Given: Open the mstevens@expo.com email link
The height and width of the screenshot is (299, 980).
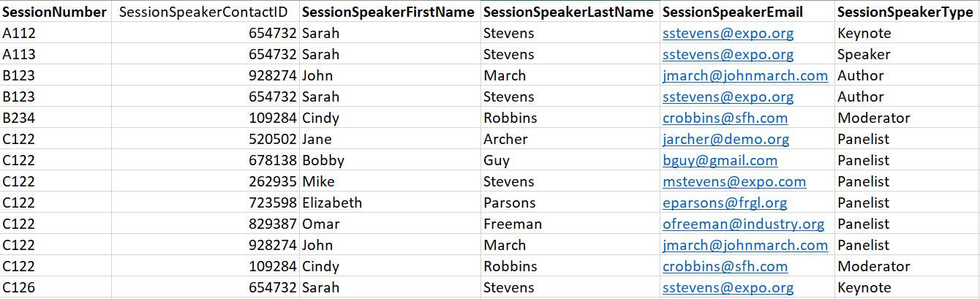Looking at the screenshot, I should 734,182.
